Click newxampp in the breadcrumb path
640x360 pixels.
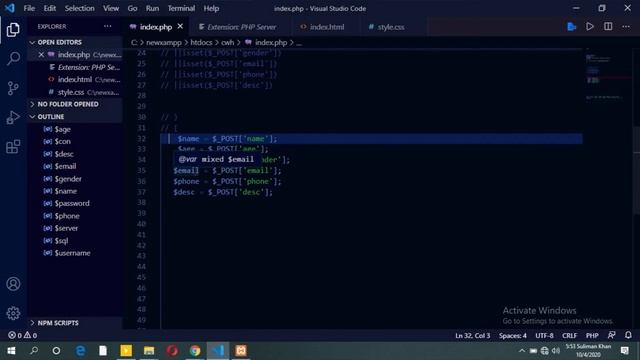point(164,42)
